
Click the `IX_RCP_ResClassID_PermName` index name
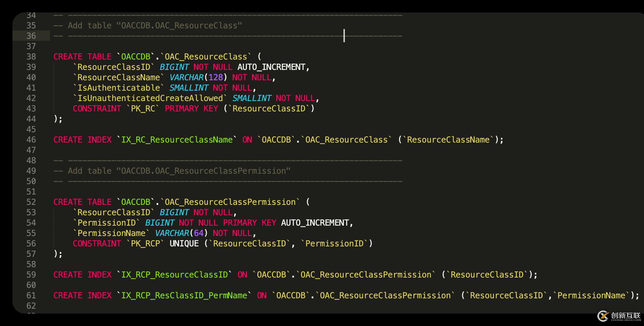(184, 296)
